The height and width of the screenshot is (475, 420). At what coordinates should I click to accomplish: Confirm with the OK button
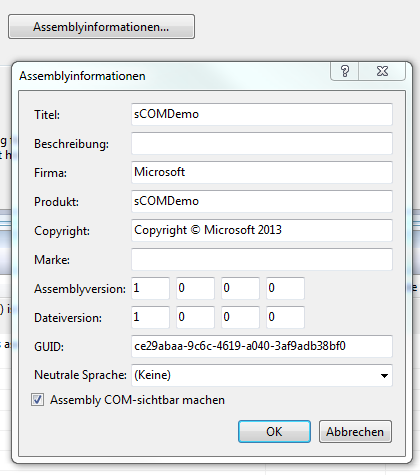[274, 432]
